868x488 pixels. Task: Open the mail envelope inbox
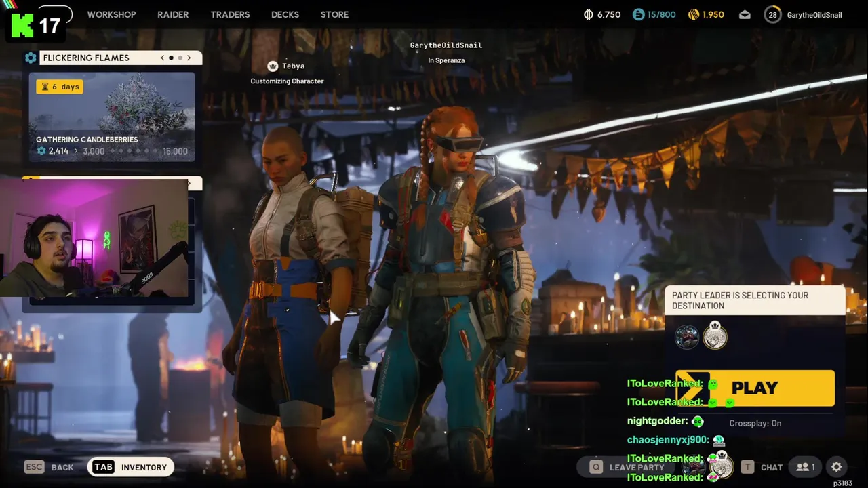(745, 15)
